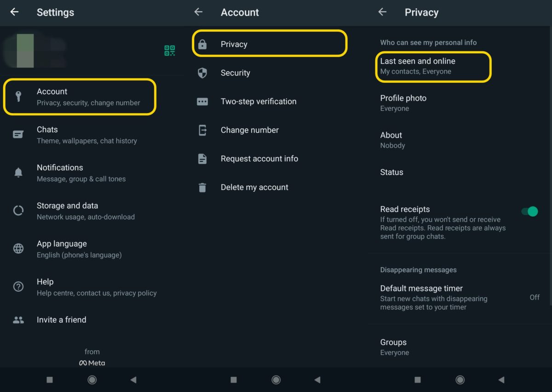Open the QR code icon in Settings
This screenshot has height=392, width=552.
[169, 51]
